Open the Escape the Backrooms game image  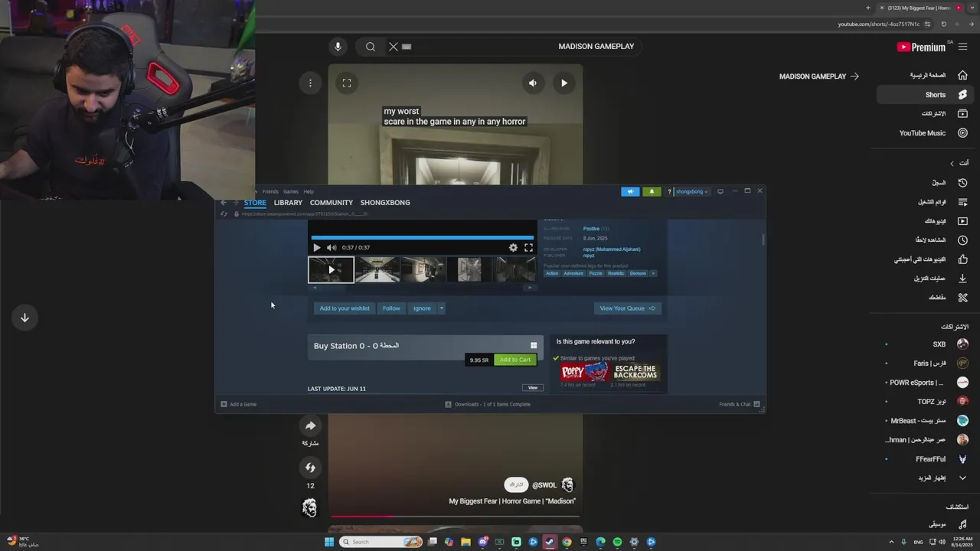coord(635,372)
